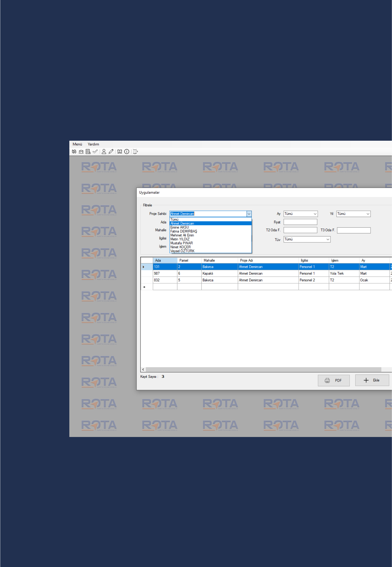The height and width of the screenshot is (567, 392).
Task: Sort by the İşlem column header
Action: coord(344,260)
